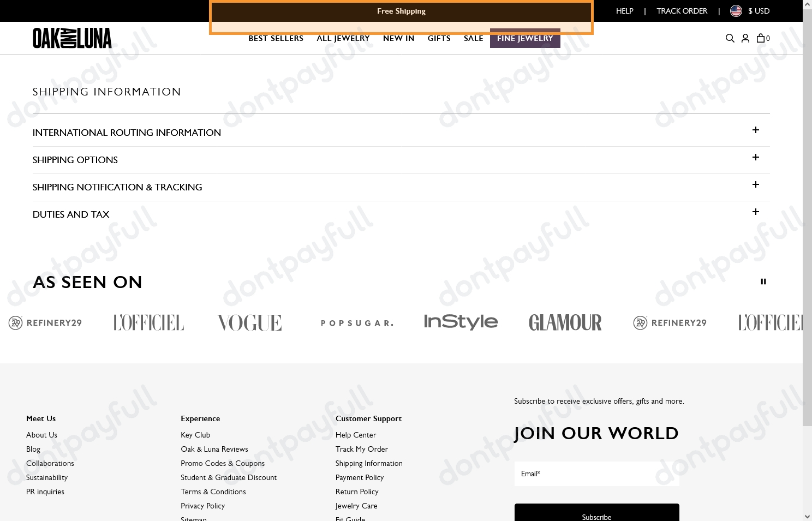Expand the Shipping Options section
This screenshot has height=521, width=812.
[x=755, y=158]
